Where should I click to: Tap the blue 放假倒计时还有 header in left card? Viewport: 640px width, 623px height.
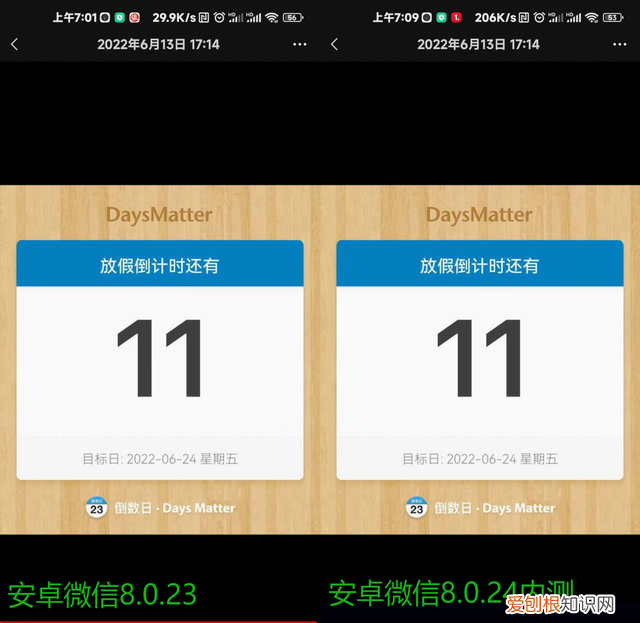pyautogui.click(x=160, y=263)
